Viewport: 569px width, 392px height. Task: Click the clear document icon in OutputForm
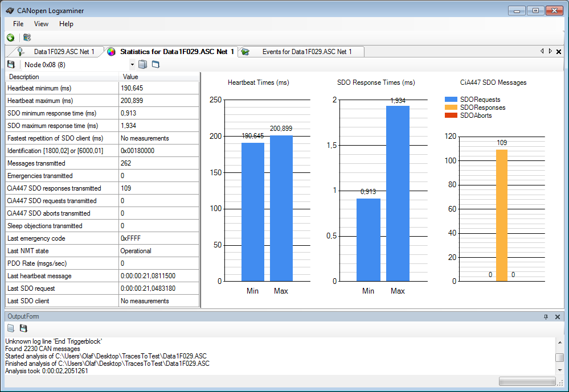point(10,328)
